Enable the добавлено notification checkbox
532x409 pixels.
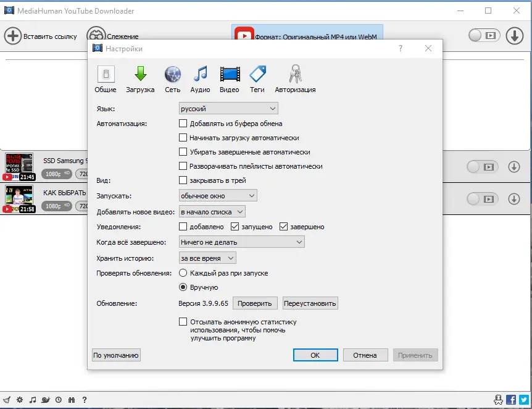tap(183, 227)
